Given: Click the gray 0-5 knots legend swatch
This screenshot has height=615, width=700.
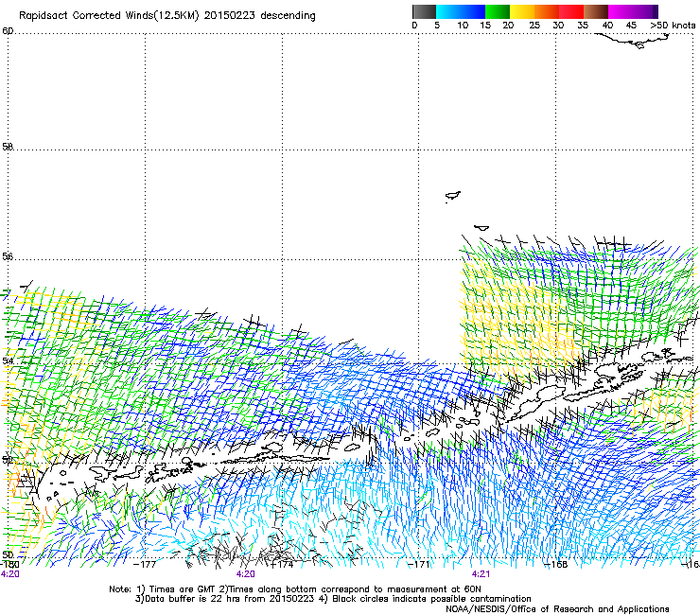Looking at the screenshot, I should click(424, 11).
